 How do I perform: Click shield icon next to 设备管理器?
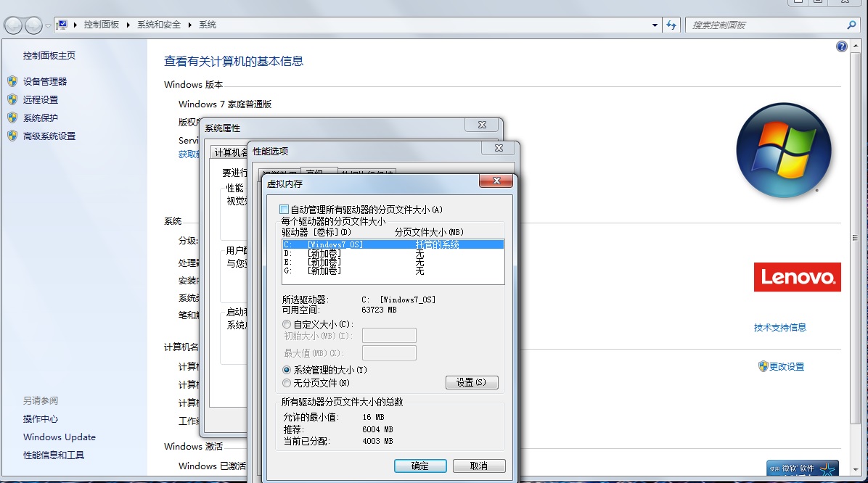pyautogui.click(x=12, y=81)
